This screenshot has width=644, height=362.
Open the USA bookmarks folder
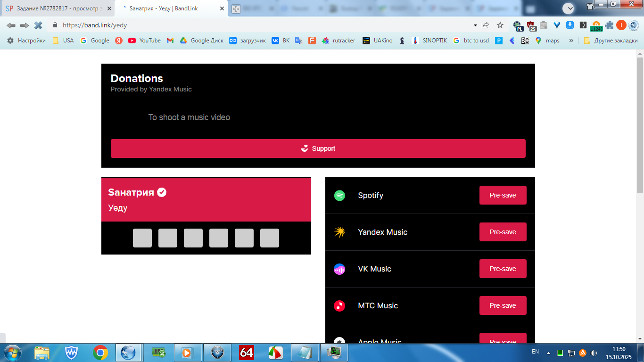pyautogui.click(x=63, y=41)
